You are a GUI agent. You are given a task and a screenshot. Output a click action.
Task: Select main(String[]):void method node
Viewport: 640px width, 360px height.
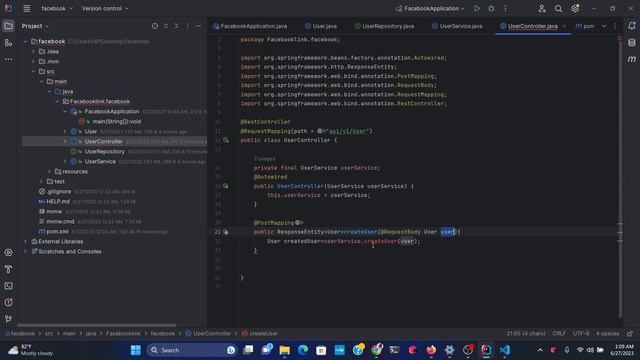click(116, 121)
